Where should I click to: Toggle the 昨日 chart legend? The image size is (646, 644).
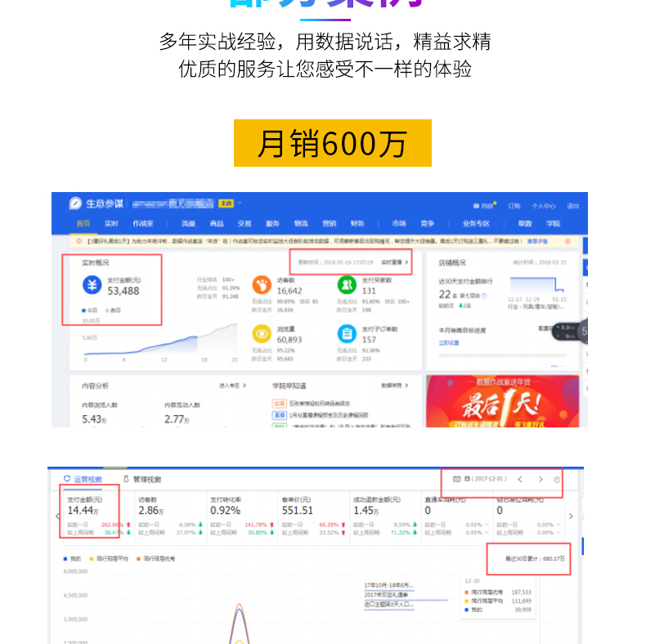[x=114, y=310]
